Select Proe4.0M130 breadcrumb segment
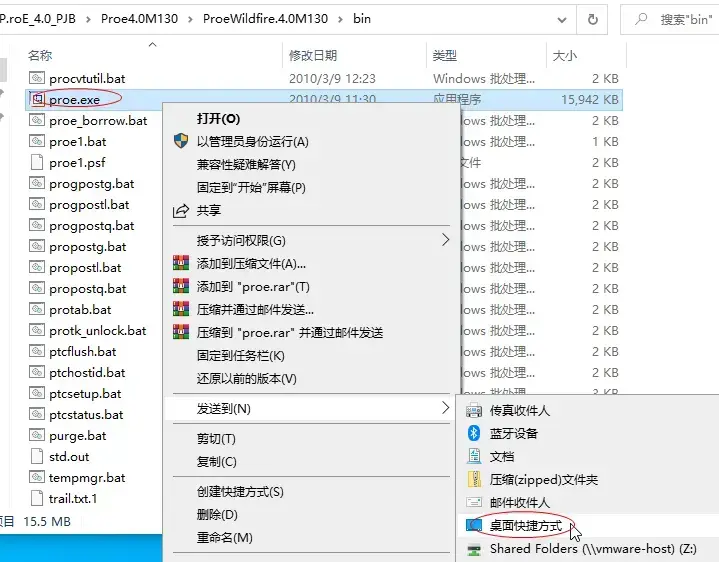 coord(139,19)
